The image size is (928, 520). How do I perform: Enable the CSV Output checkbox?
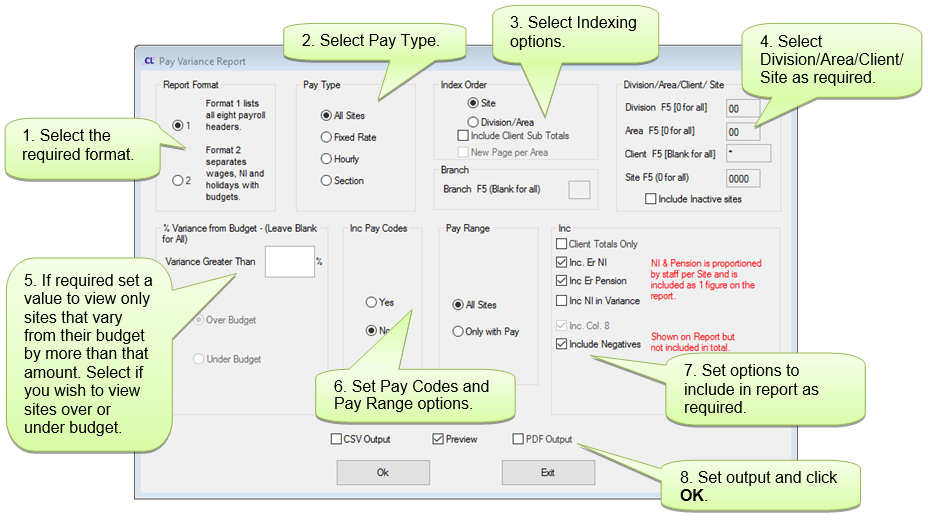click(336, 439)
